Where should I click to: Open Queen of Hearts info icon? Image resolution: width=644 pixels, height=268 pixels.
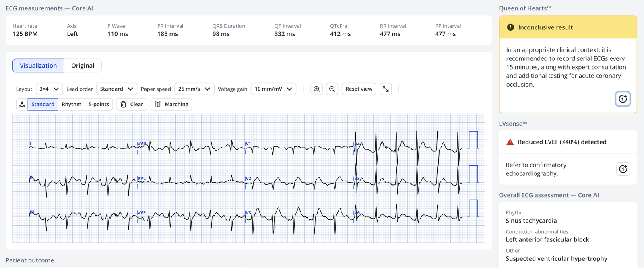(623, 99)
